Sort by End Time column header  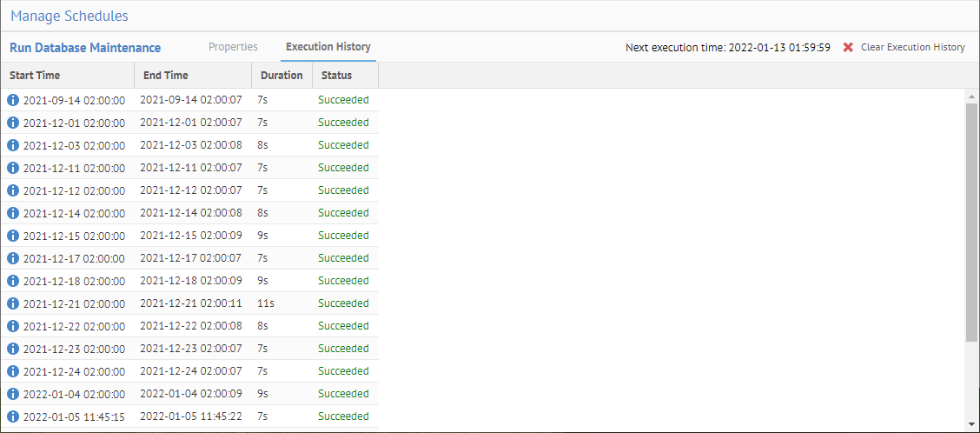coord(165,76)
